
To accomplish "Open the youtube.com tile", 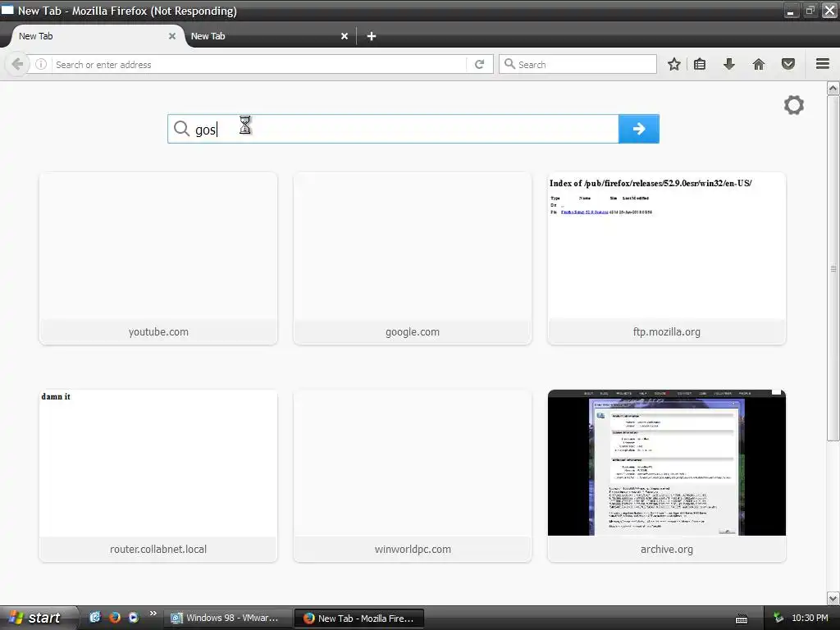I will [158, 258].
